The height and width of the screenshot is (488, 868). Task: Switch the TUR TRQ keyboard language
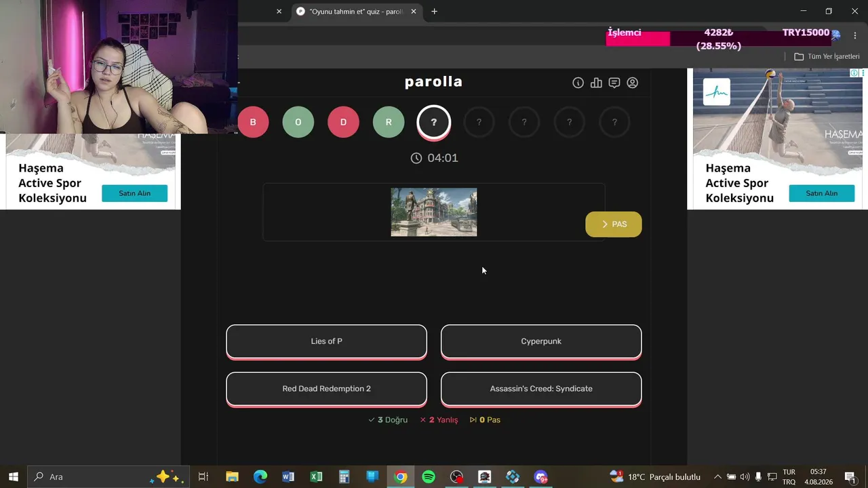789,476
